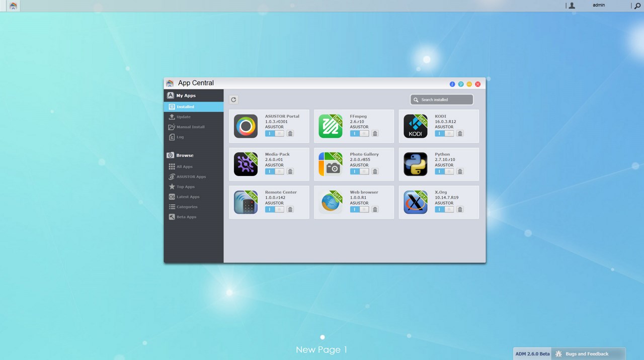The image size is (644, 360).
Task: Open the ASUSTOR Portal app icon
Action: pyautogui.click(x=246, y=126)
